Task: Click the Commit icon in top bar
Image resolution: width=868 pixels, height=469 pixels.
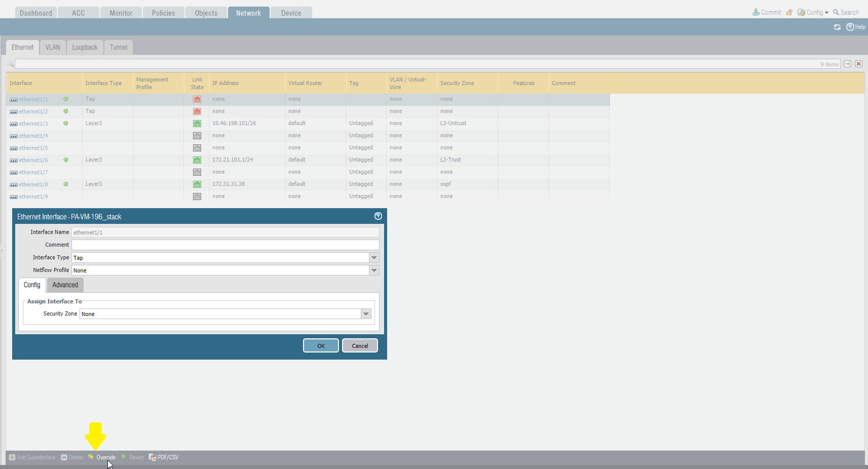Action: coord(756,13)
